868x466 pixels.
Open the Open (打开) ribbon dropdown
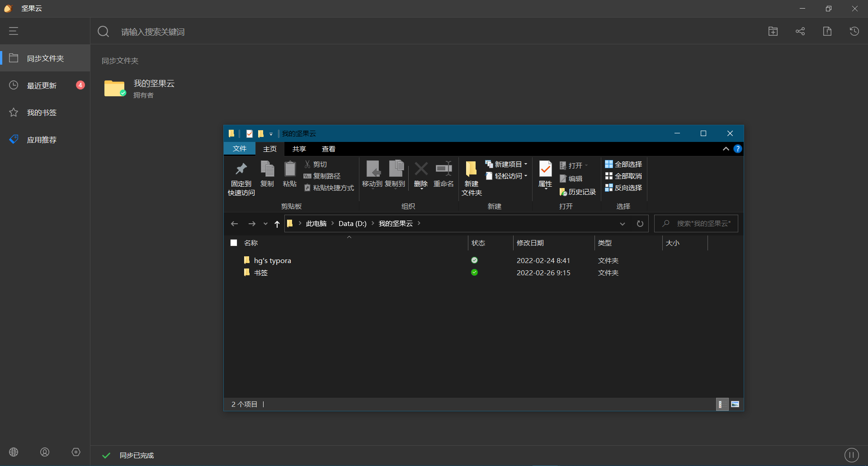tap(587, 165)
